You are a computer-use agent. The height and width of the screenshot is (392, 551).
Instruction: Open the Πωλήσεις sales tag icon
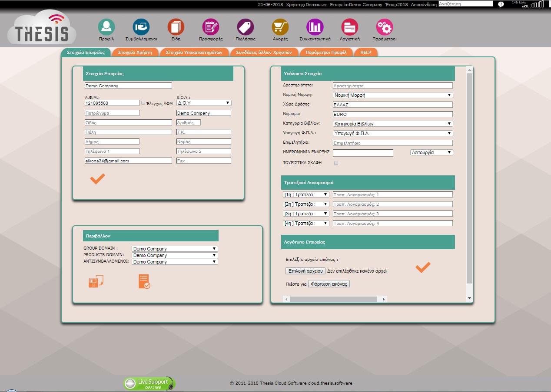tap(245, 27)
